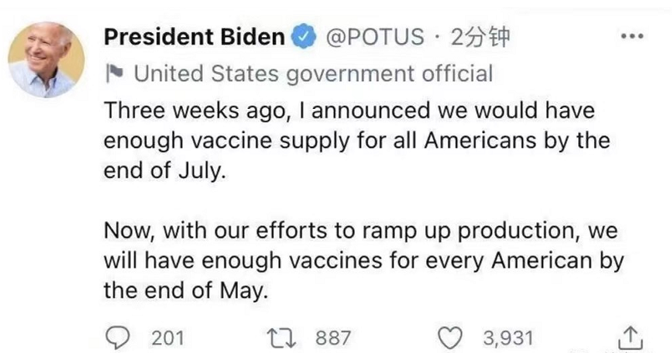Click the 'the end of May.' text line
This screenshot has height=361, width=672.
[186, 291]
